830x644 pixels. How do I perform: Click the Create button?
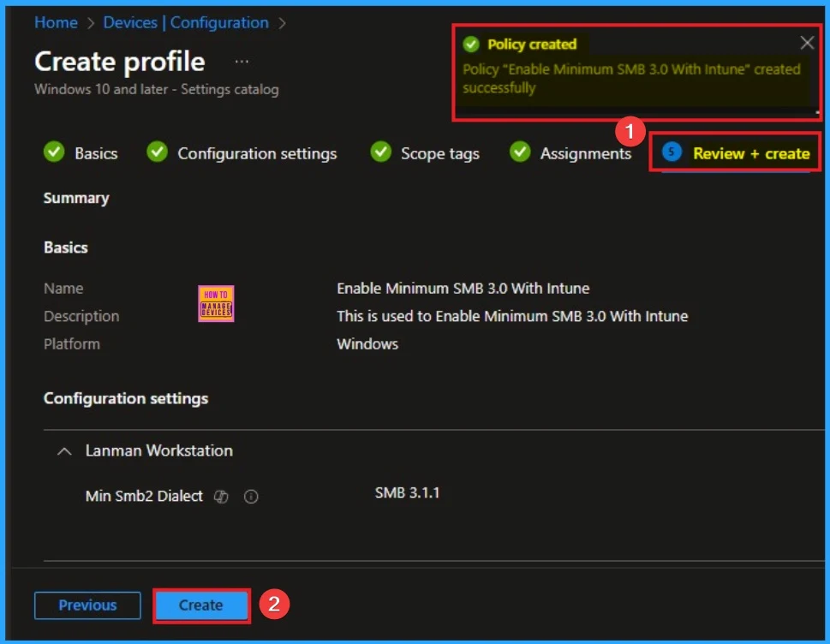click(200, 605)
